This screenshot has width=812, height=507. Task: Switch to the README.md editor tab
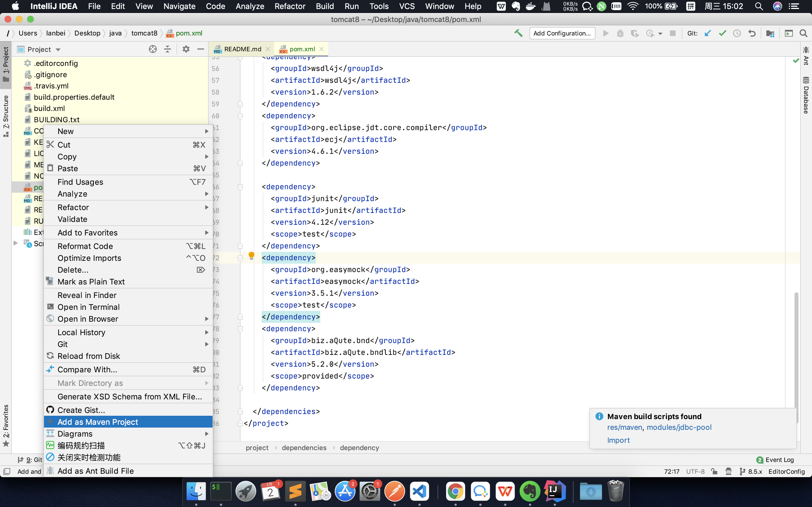(242, 49)
